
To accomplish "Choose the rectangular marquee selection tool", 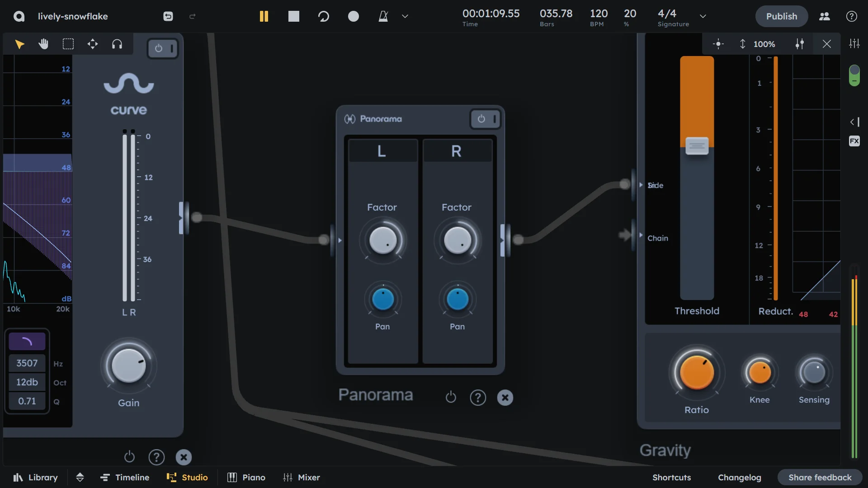I will [x=68, y=44].
